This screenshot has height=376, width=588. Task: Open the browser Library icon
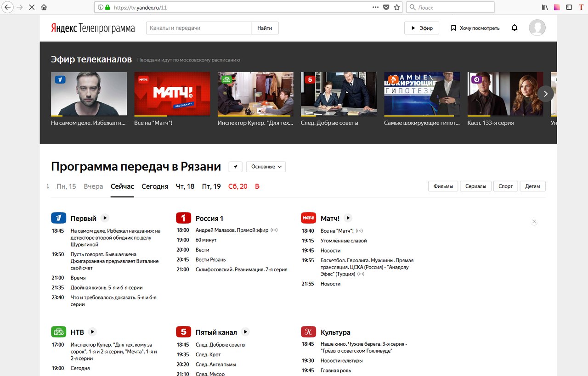click(x=545, y=7)
